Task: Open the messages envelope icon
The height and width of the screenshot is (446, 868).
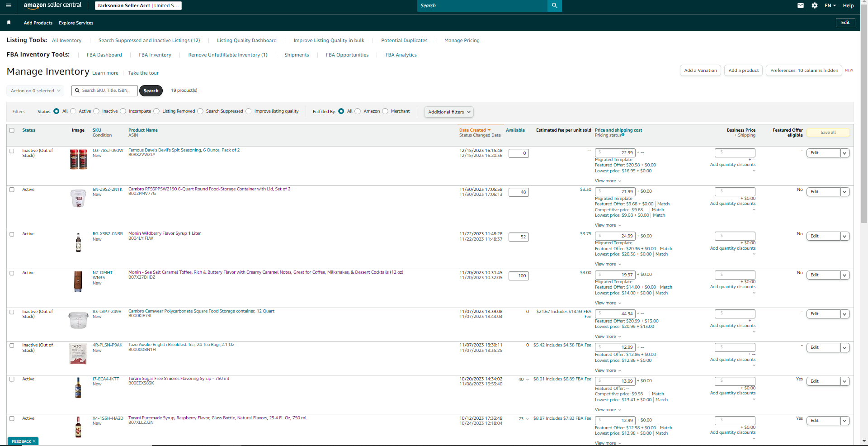Action: coord(801,5)
